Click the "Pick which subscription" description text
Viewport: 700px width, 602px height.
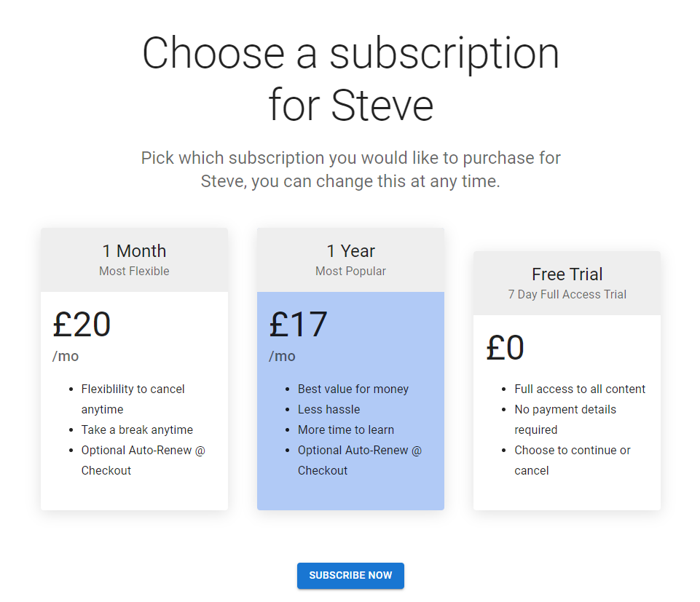click(x=350, y=170)
